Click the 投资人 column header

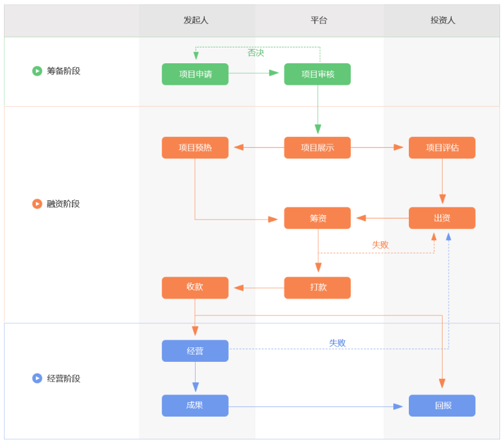(443, 21)
